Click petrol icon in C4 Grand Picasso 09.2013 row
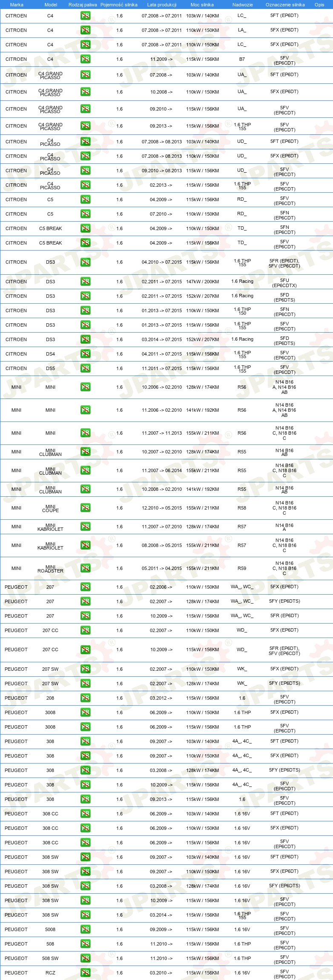Viewport: 333px width, 980px height. tap(85, 126)
